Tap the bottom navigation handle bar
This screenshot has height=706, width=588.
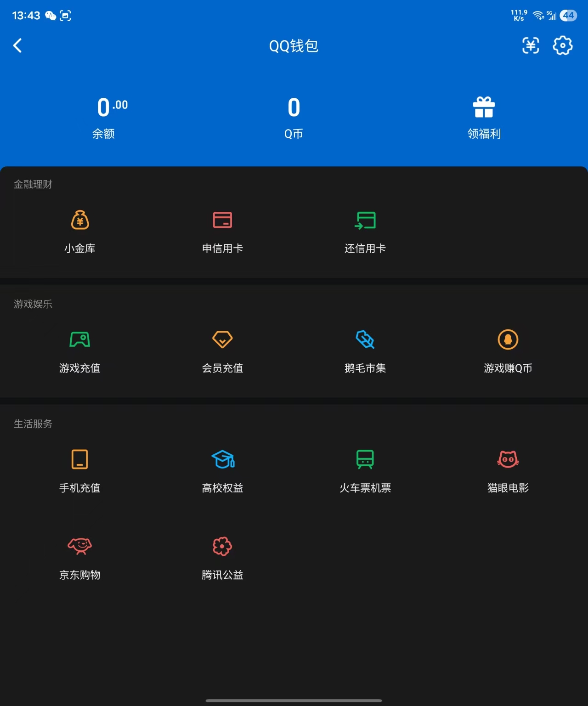tap(294, 700)
